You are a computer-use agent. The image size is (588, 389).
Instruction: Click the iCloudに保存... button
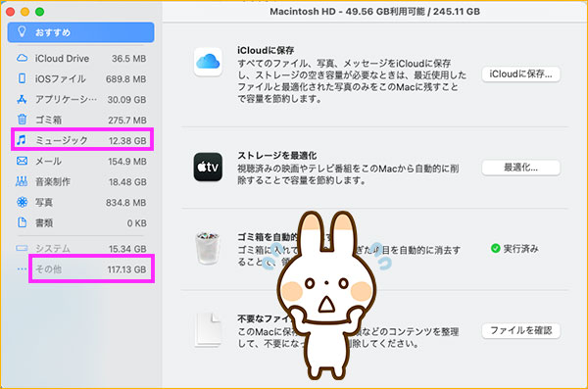click(521, 74)
